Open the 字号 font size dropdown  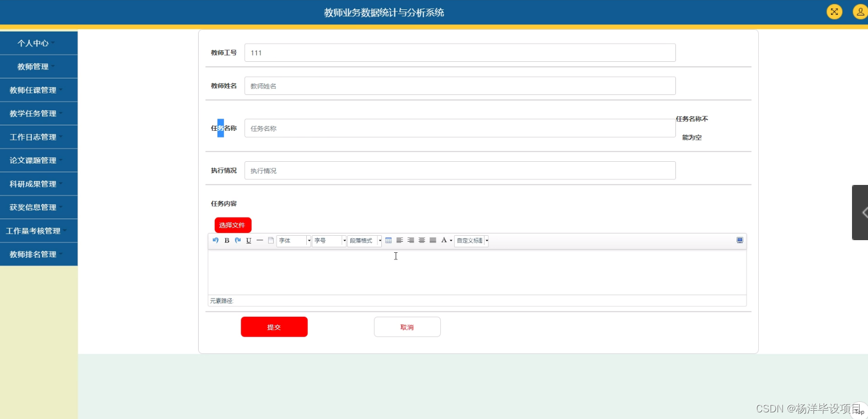coord(329,241)
